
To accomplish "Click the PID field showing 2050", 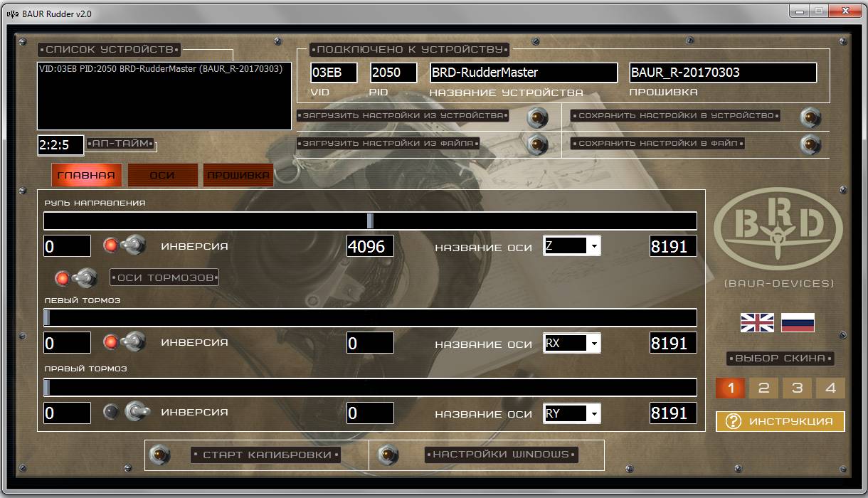I will (393, 73).
